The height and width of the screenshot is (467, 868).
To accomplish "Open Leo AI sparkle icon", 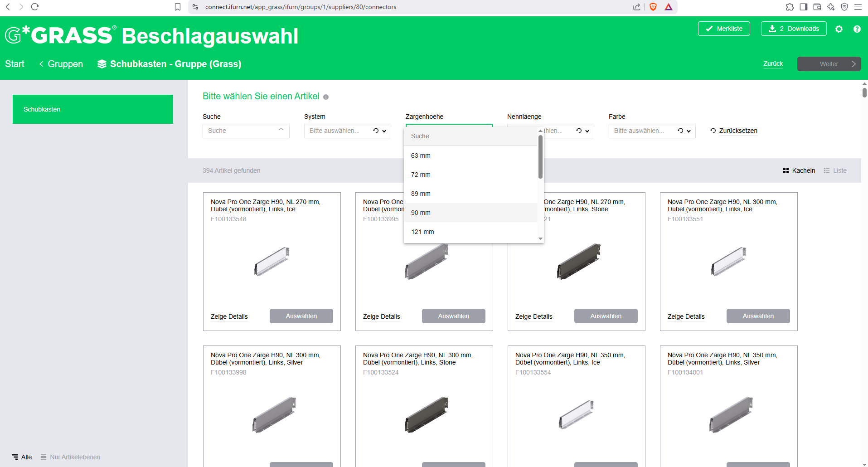I will pyautogui.click(x=831, y=7).
